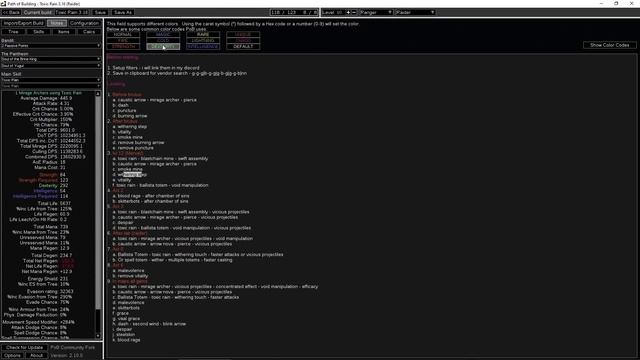Open the Configuration tab
Image resolution: width=640 pixels, height=360 pixels.
[84, 23]
